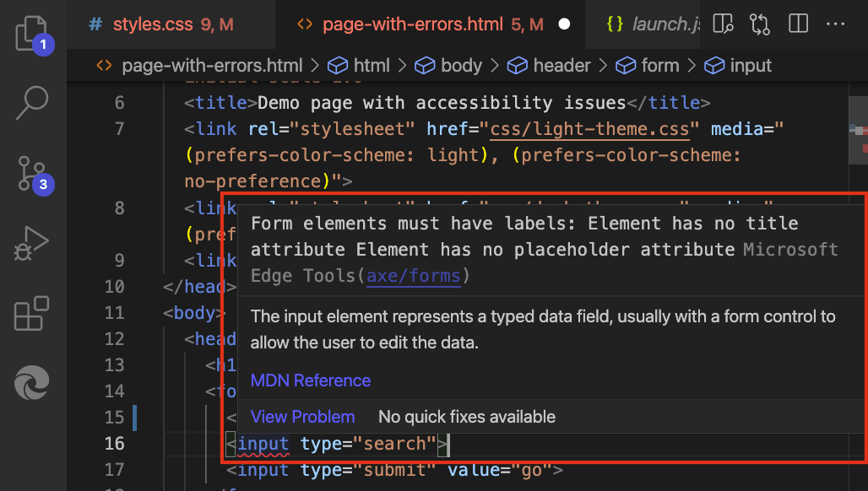Select the Search icon in the activity bar
868x491 pixels.
(31, 103)
